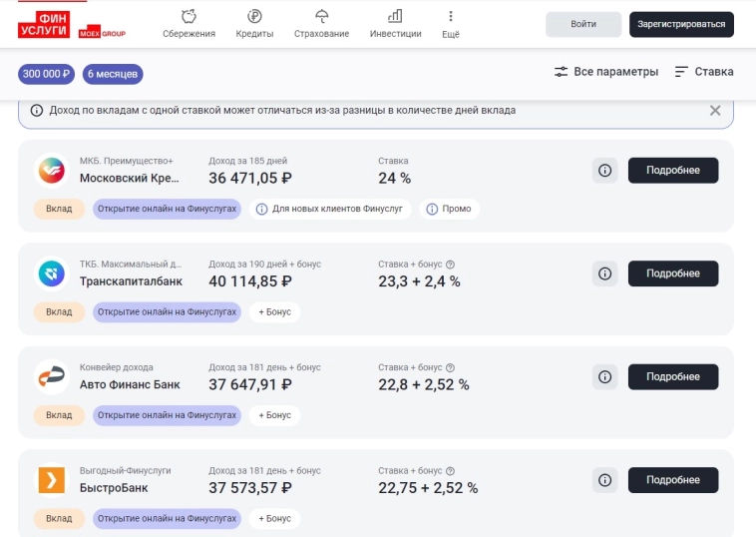Click the Промо tag
The width and height of the screenshot is (756, 537).
[449, 210]
